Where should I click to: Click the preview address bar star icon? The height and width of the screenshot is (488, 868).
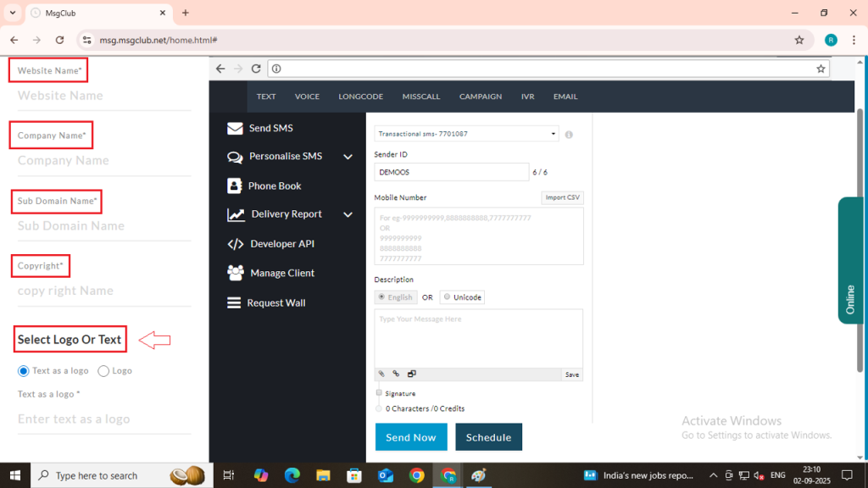(x=821, y=69)
